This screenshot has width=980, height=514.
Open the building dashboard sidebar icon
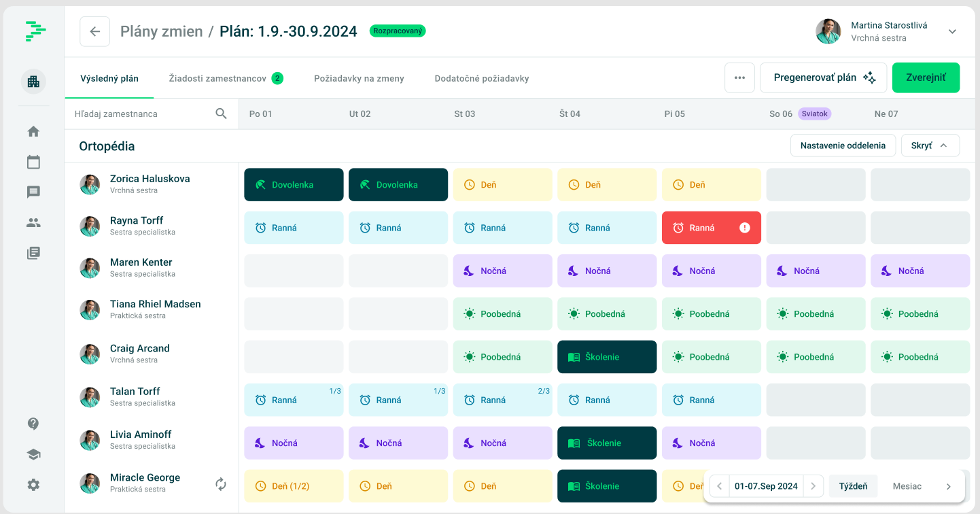coord(33,82)
